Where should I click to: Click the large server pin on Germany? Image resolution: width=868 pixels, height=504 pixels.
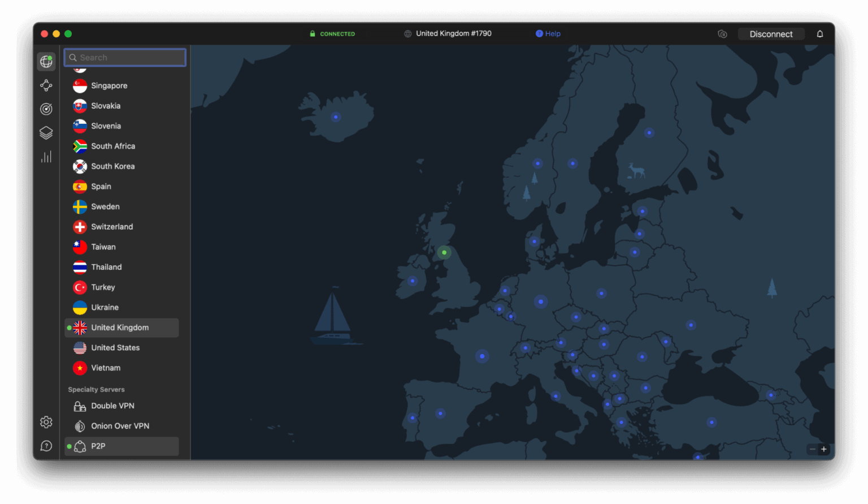541,301
